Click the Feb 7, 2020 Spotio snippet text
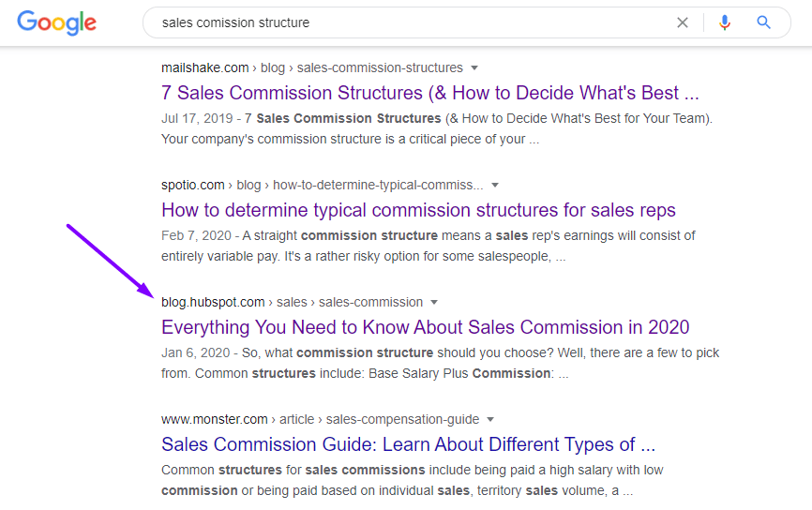 click(x=429, y=246)
